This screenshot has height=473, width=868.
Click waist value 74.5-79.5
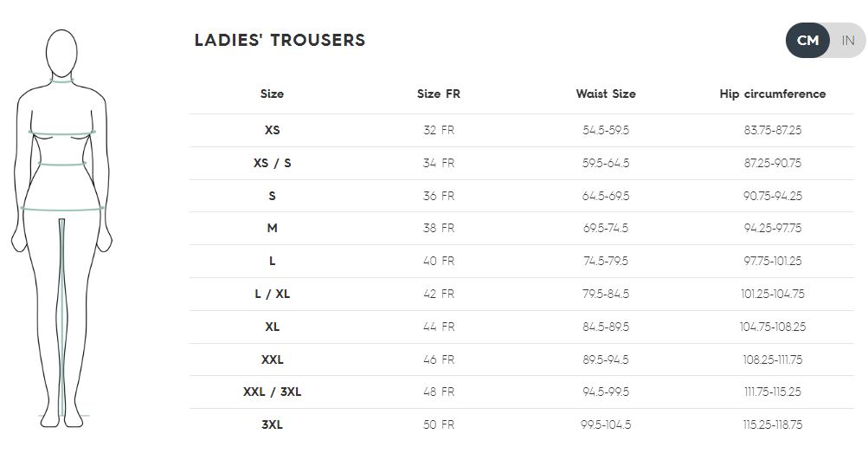[606, 261]
